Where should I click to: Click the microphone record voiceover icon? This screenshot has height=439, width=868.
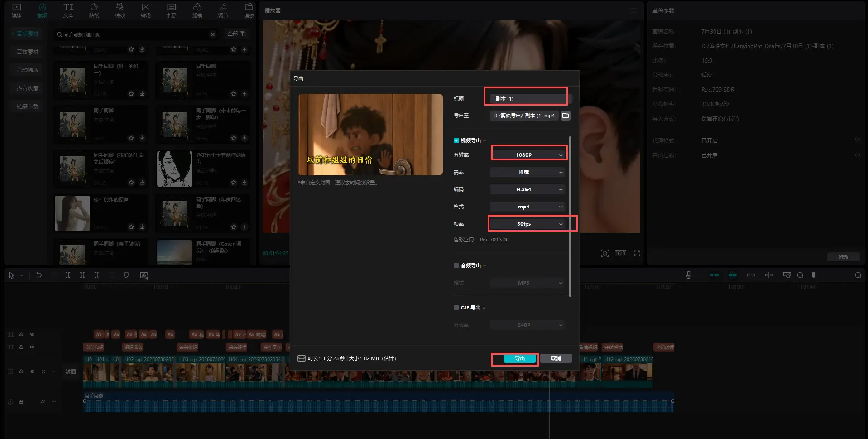pos(689,275)
